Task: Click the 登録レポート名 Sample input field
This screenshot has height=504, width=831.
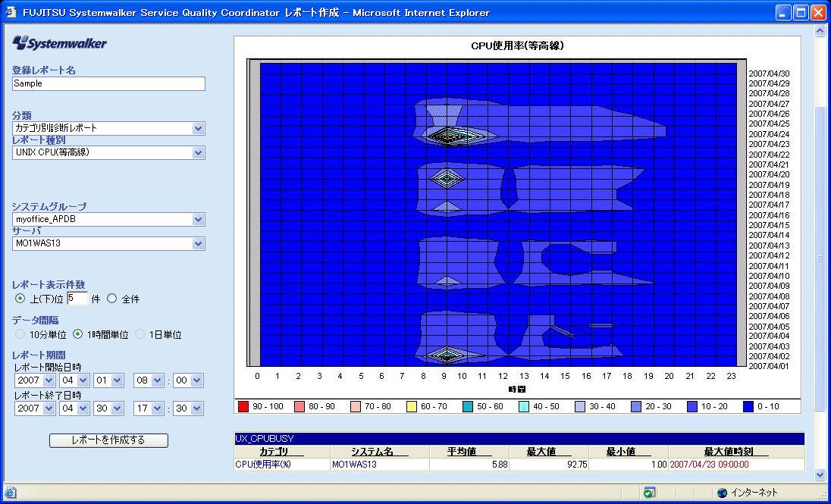Action: (108, 83)
